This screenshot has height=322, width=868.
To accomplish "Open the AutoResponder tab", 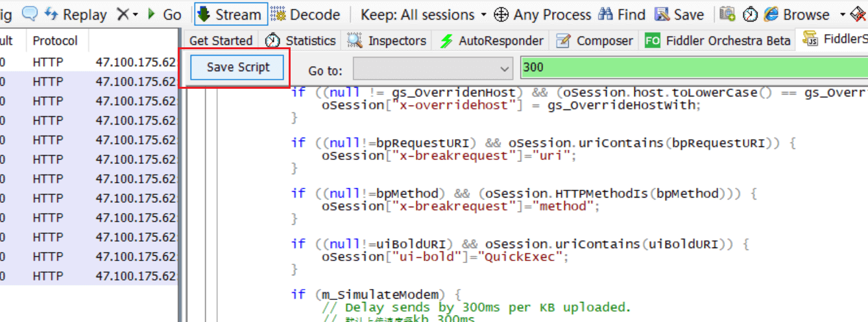I will [492, 40].
